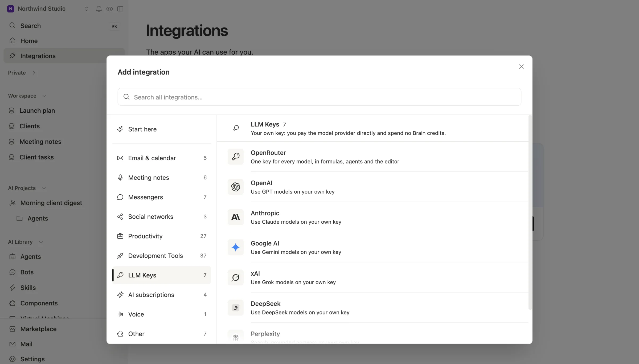Toggle the sidebar panel layout icon
Image resolution: width=639 pixels, height=364 pixels.
click(120, 9)
